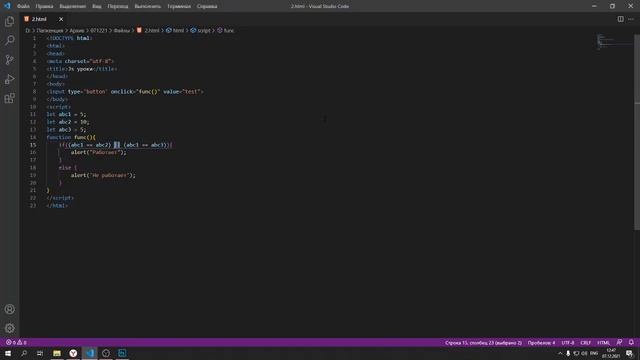640x360 pixels.
Task: Click the microphone tray icon
Action: click(568, 353)
